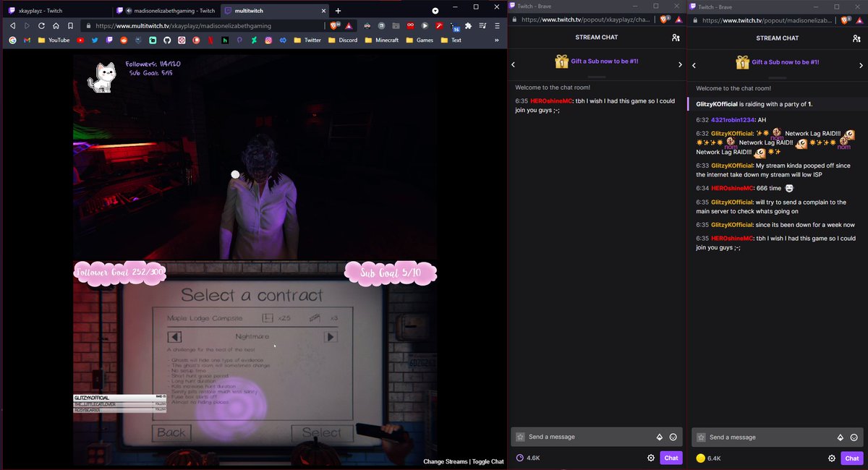
Task: Open the Gmail bookmark
Action: [x=27, y=40]
